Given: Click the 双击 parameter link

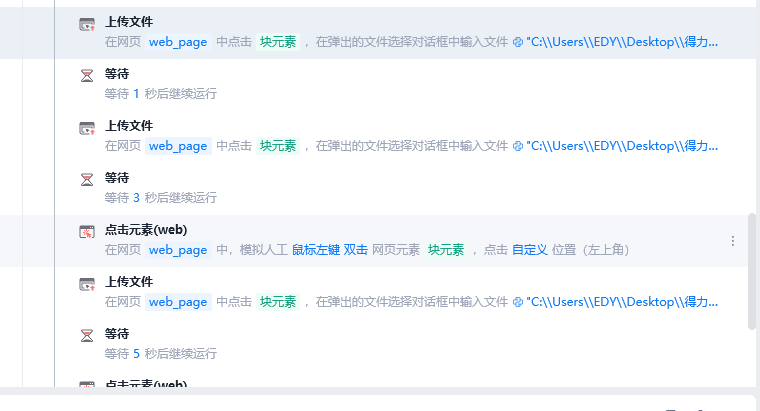Looking at the screenshot, I should (356, 250).
